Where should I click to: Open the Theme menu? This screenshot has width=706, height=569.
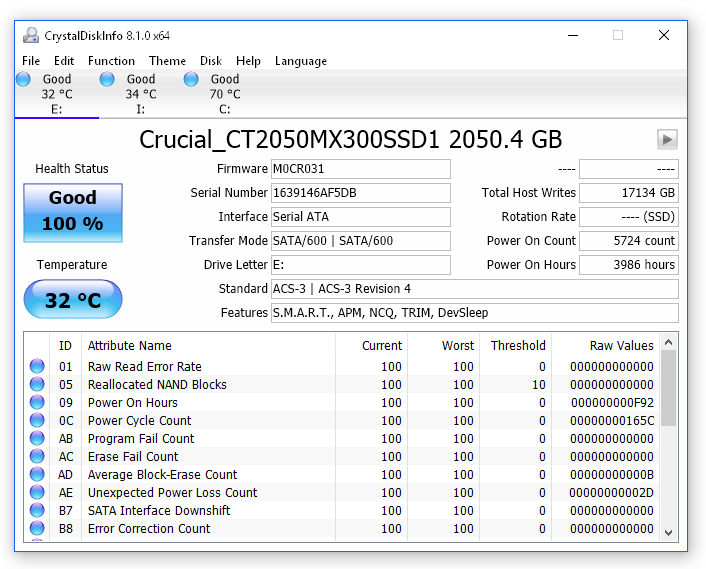[x=167, y=61]
